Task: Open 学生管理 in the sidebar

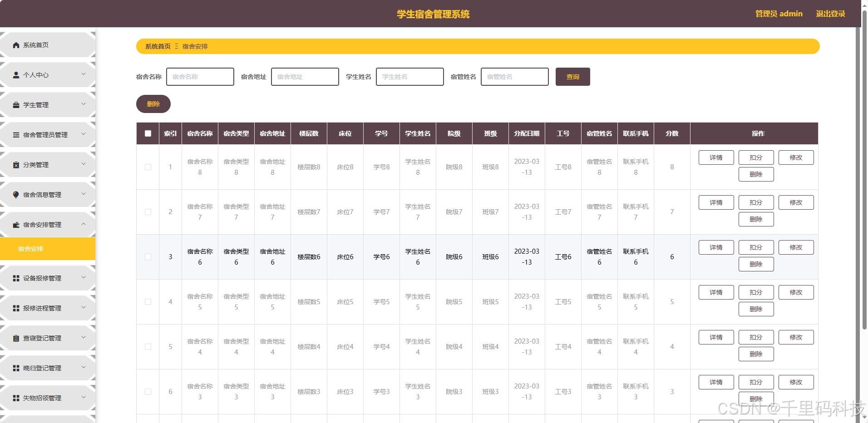Action: (x=48, y=105)
